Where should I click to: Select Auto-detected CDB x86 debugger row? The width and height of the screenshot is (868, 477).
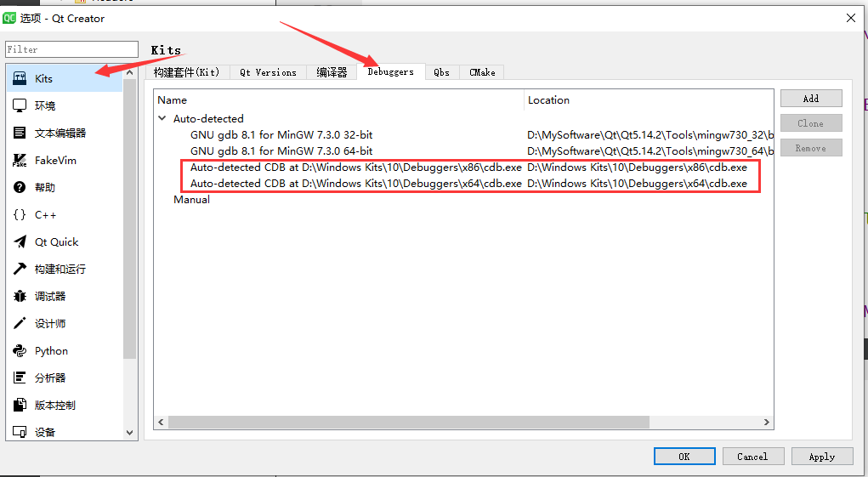point(463,168)
